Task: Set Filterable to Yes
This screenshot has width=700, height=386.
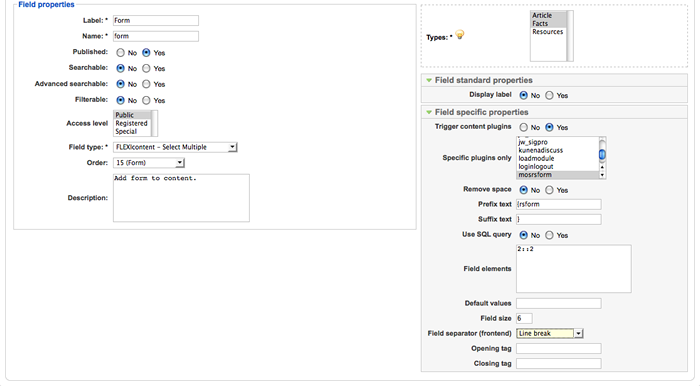Action: [146, 100]
